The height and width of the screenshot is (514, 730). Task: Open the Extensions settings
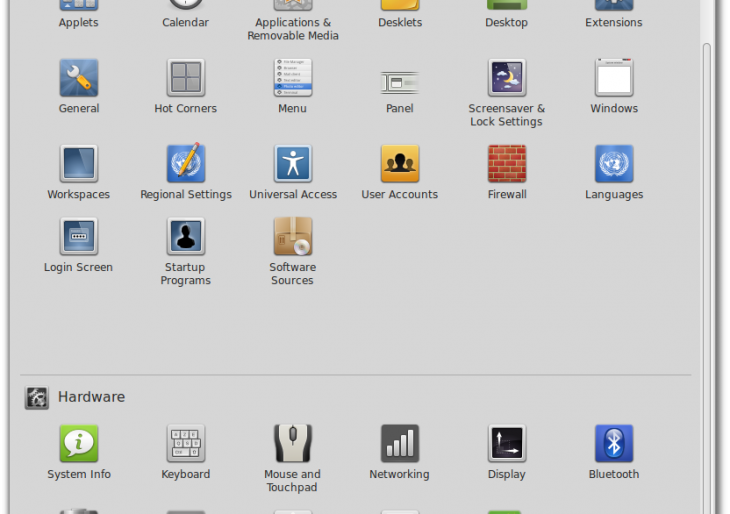click(x=614, y=14)
